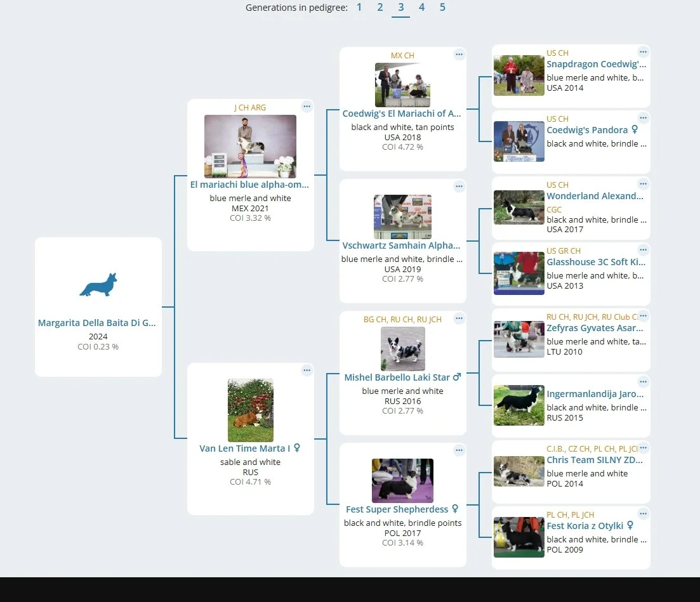
Task: Open Fest Super Shepherdess link
Action: (397, 509)
